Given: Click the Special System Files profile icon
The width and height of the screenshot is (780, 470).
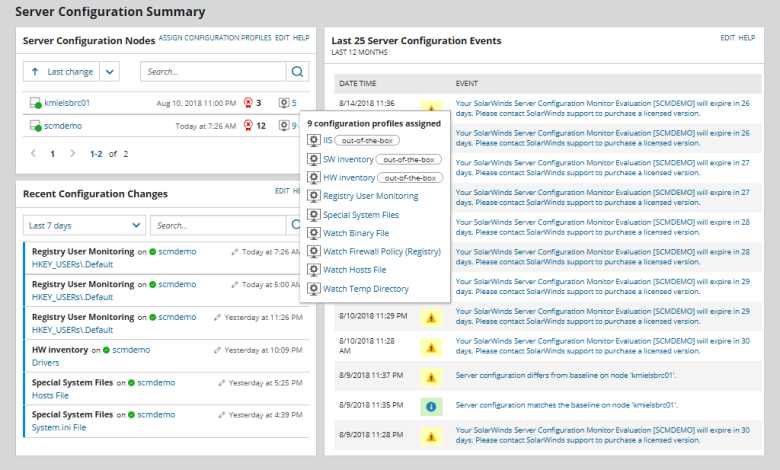Looking at the screenshot, I should 313,214.
